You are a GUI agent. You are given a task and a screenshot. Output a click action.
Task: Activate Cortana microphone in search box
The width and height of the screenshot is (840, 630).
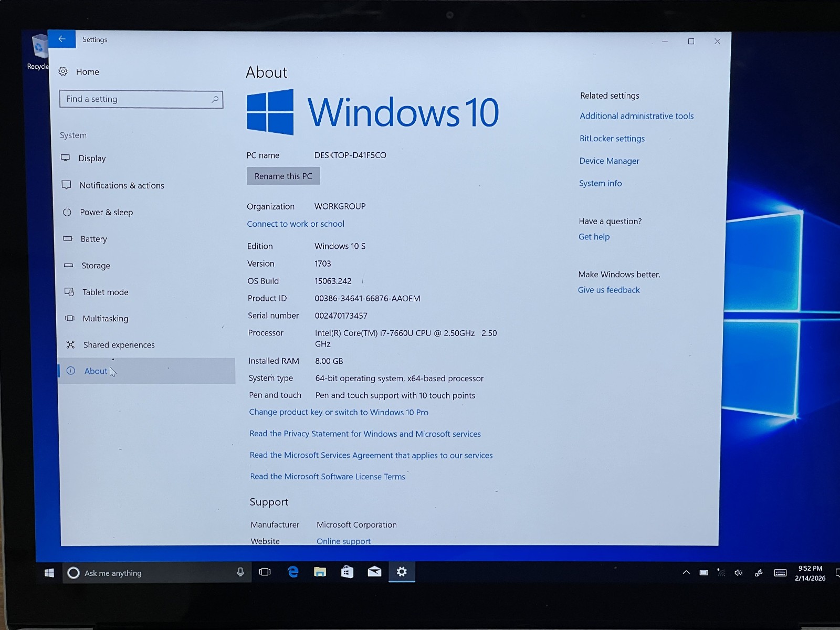[x=240, y=572]
